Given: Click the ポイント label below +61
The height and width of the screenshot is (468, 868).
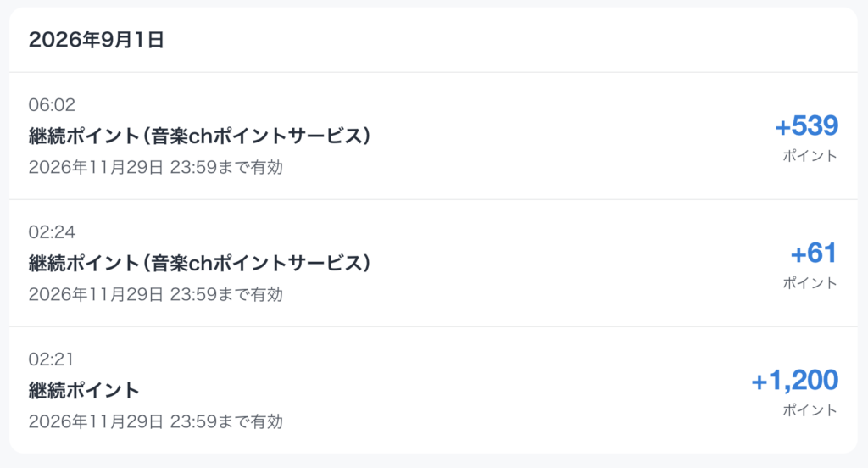Looking at the screenshot, I should 810,283.
